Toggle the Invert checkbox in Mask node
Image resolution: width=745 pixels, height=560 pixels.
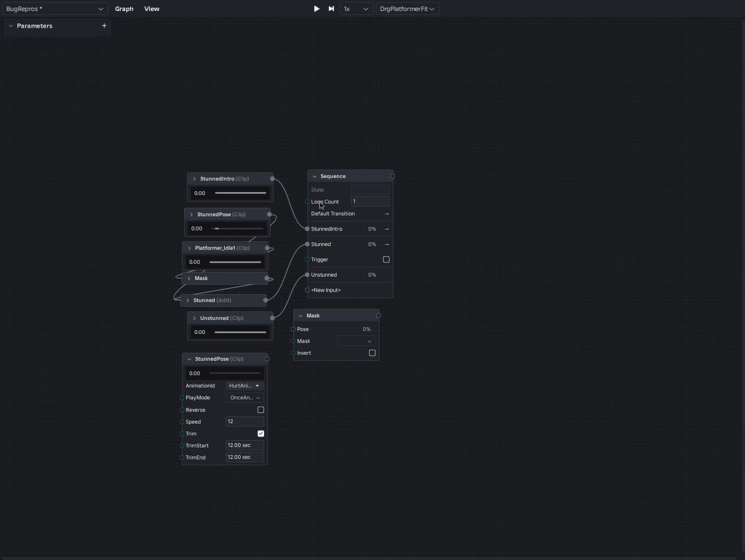372,353
